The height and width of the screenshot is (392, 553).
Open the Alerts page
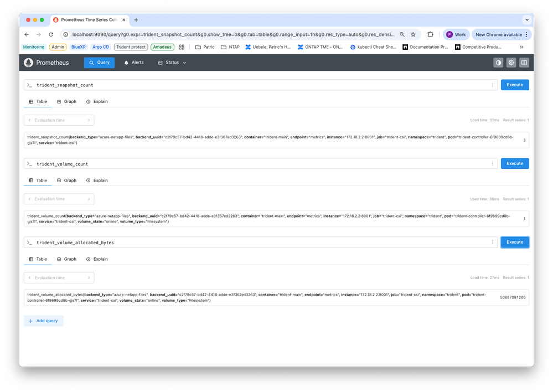(x=134, y=63)
